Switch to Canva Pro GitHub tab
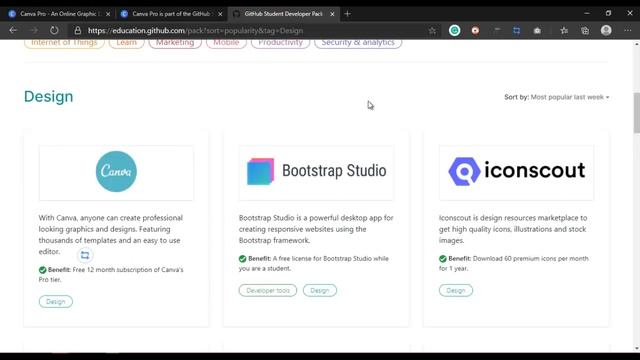Viewport: 640px width, 360px height. click(171, 14)
